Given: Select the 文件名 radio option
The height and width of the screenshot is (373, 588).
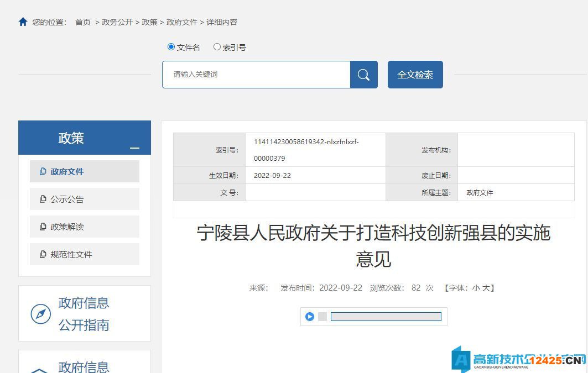Looking at the screenshot, I should (171, 47).
